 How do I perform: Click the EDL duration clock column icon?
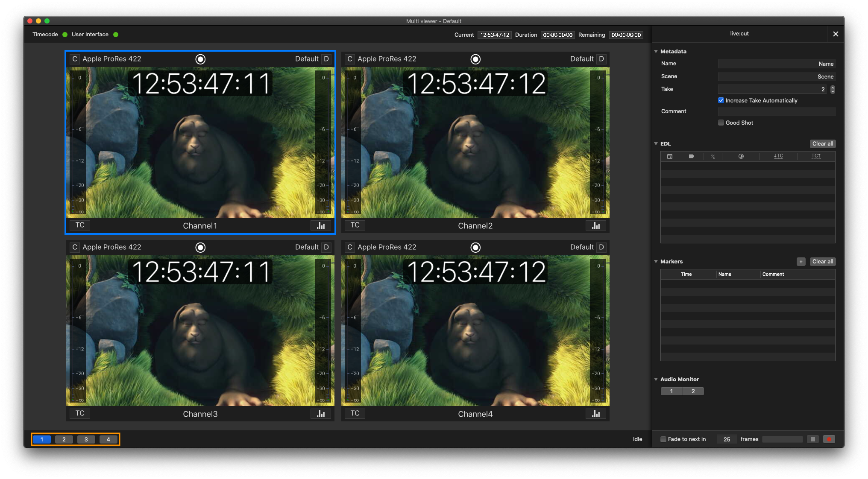[x=741, y=156]
